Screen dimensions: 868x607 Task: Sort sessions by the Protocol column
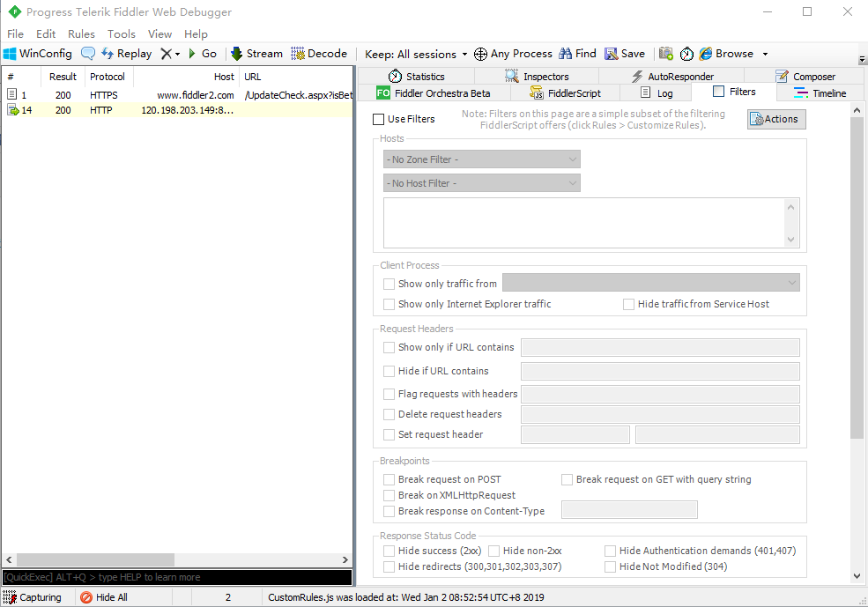(108, 77)
